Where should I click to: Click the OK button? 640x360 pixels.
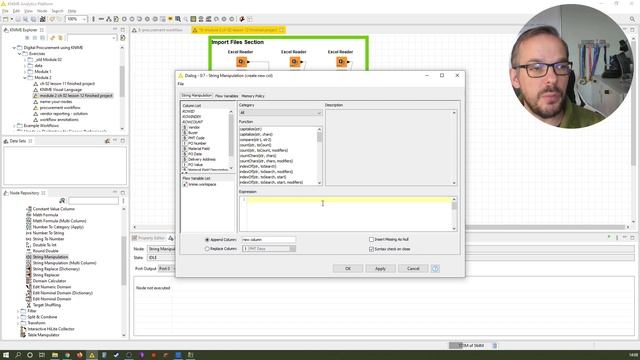pyautogui.click(x=348, y=269)
